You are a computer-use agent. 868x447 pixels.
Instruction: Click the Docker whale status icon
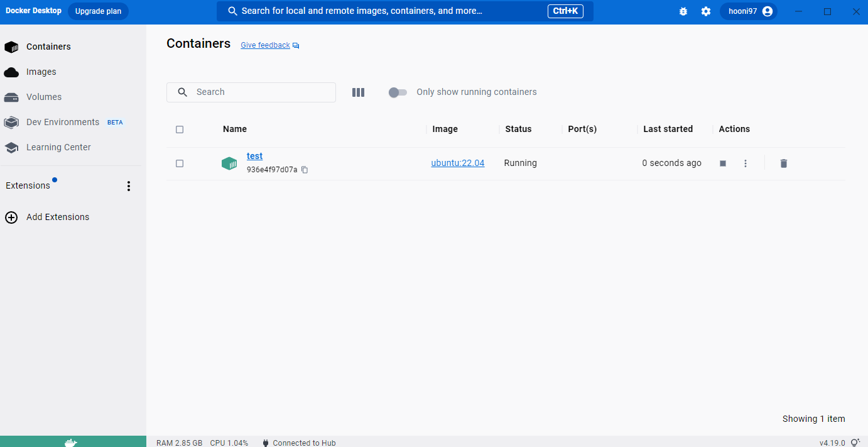tap(71, 442)
